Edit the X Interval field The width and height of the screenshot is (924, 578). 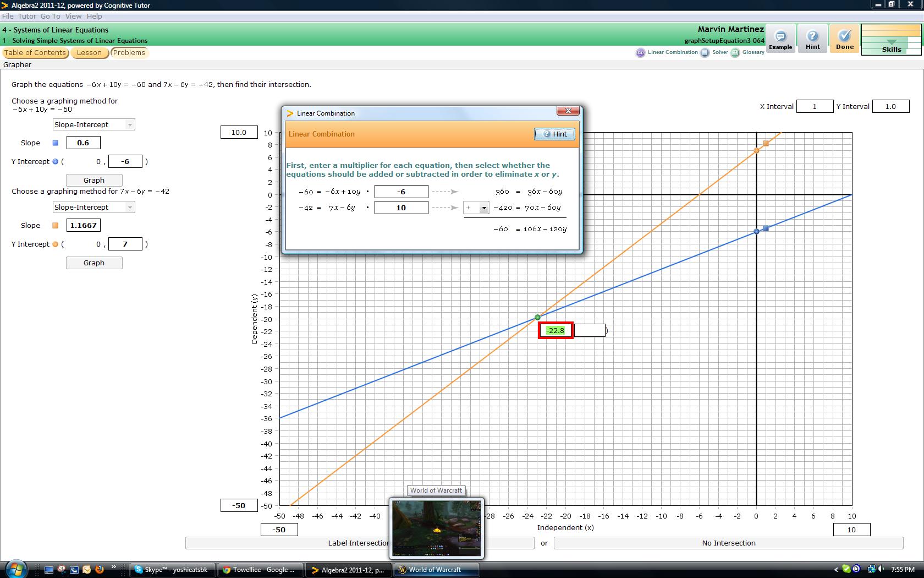point(815,106)
